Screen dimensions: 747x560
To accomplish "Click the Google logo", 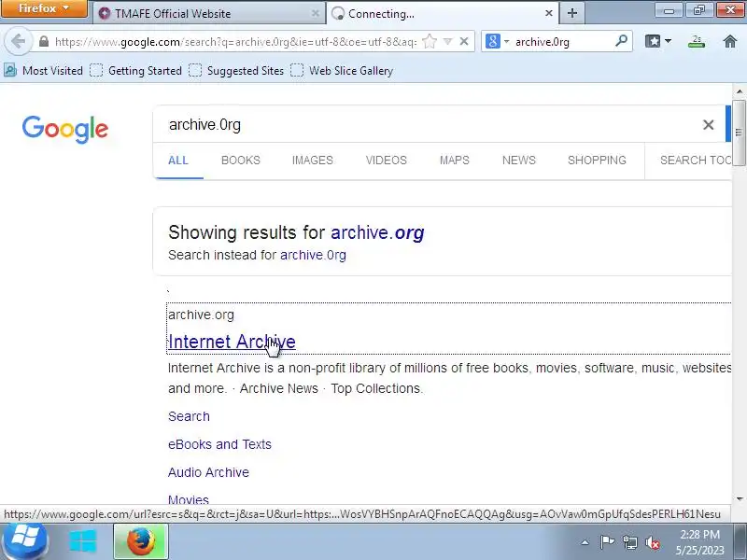I will pyautogui.click(x=65, y=129).
